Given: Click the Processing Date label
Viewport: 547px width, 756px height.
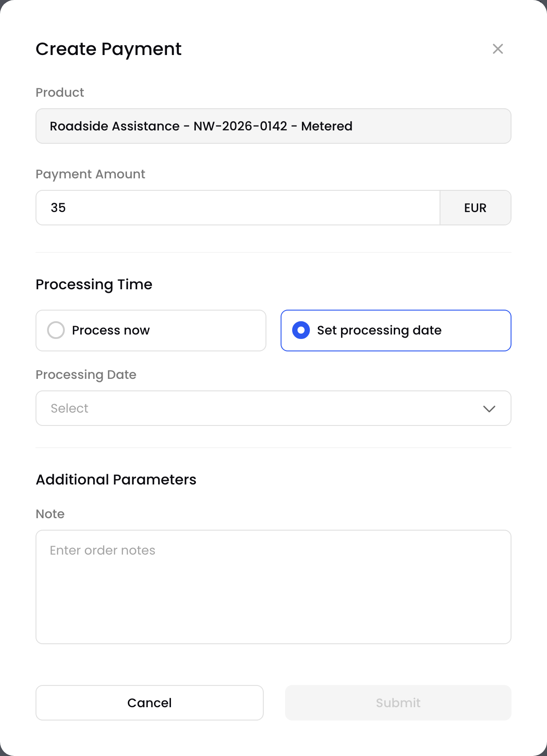Looking at the screenshot, I should [86, 375].
